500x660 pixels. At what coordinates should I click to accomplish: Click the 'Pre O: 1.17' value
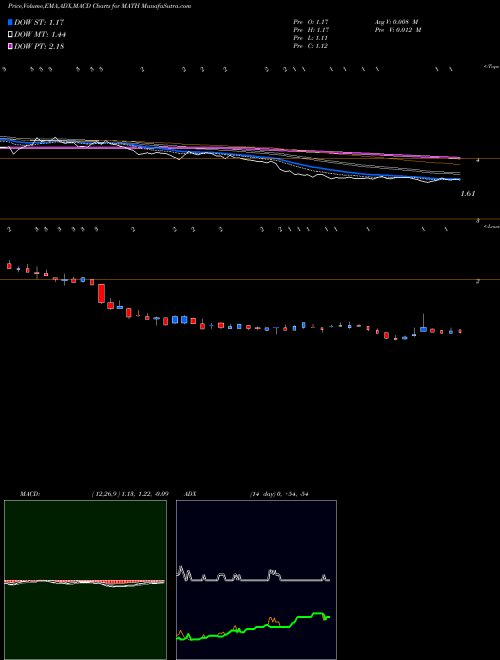[311, 21]
